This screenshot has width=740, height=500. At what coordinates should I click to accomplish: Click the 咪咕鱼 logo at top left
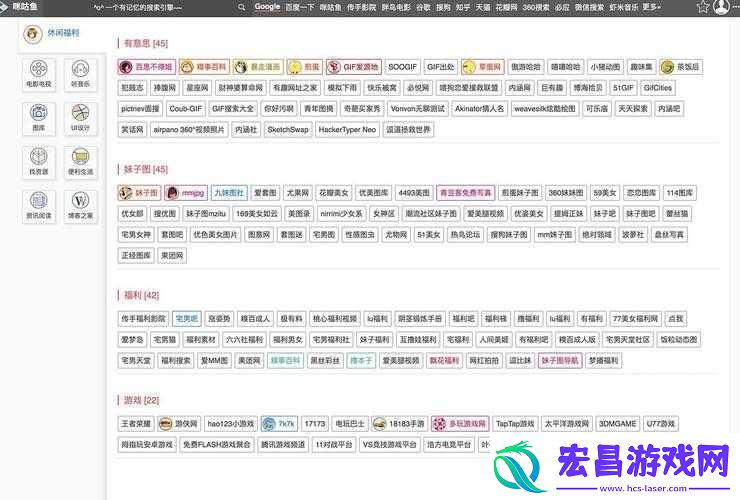click(20, 7)
